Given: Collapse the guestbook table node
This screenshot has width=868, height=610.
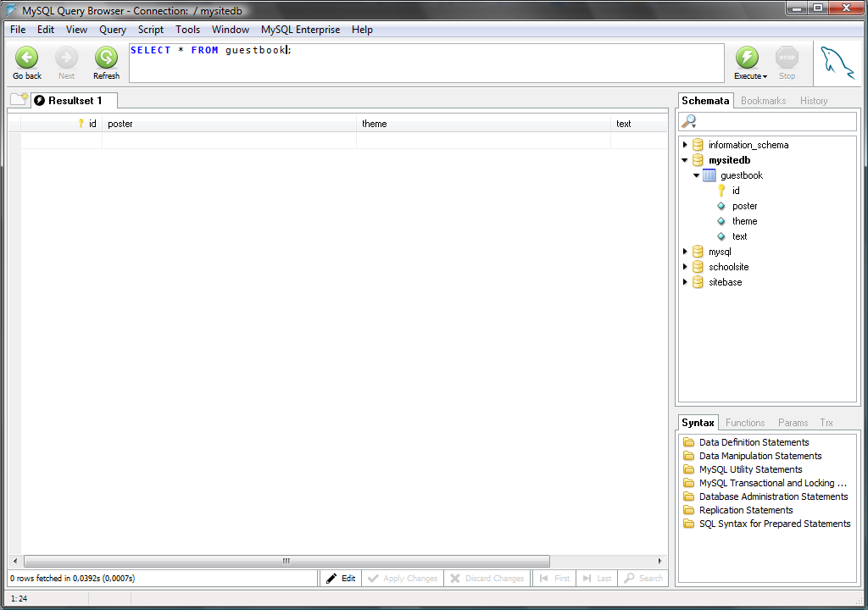Looking at the screenshot, I should [x=697, y=175].
